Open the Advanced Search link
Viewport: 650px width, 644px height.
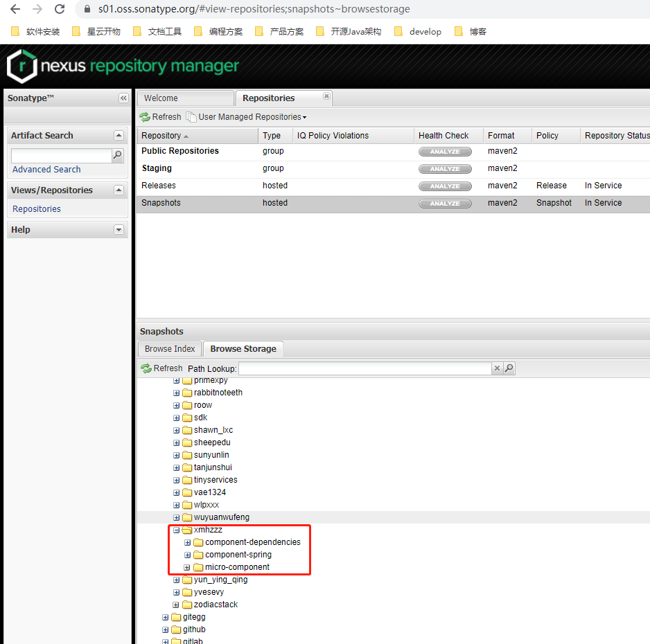click(x=46, y=170)
